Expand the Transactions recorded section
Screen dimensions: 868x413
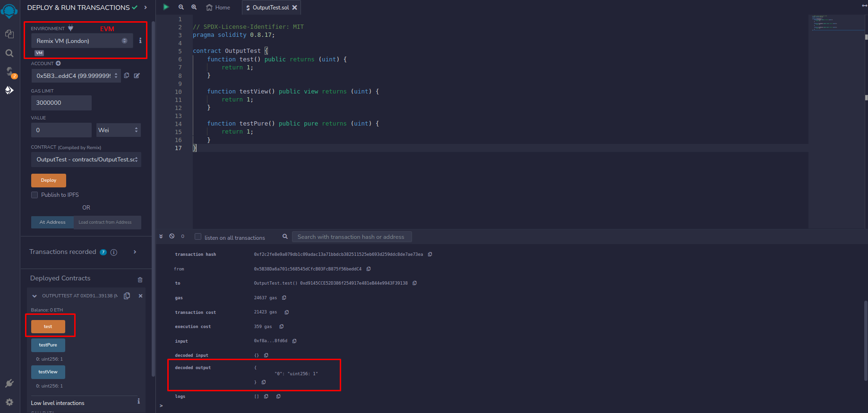pos(135,252)
